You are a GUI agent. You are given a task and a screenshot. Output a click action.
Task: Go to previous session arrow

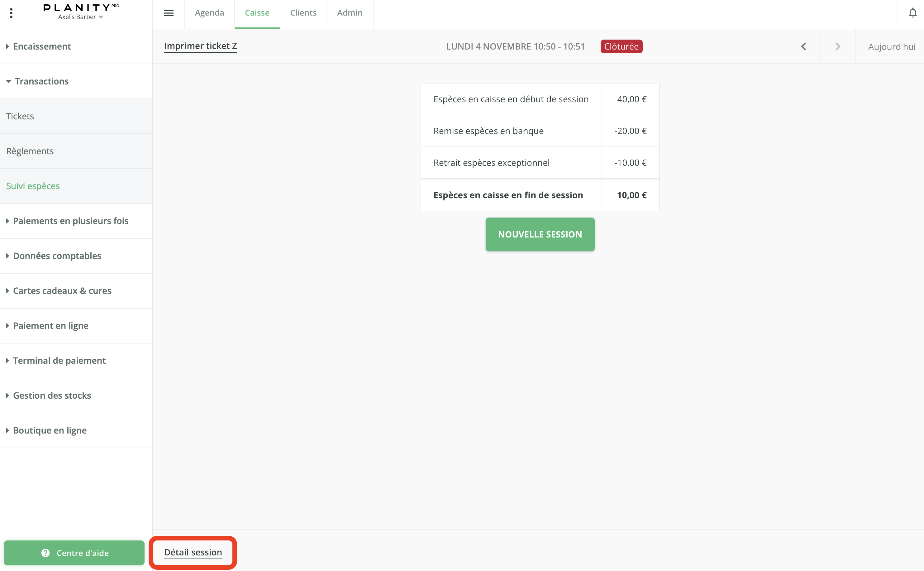[803, 46]
